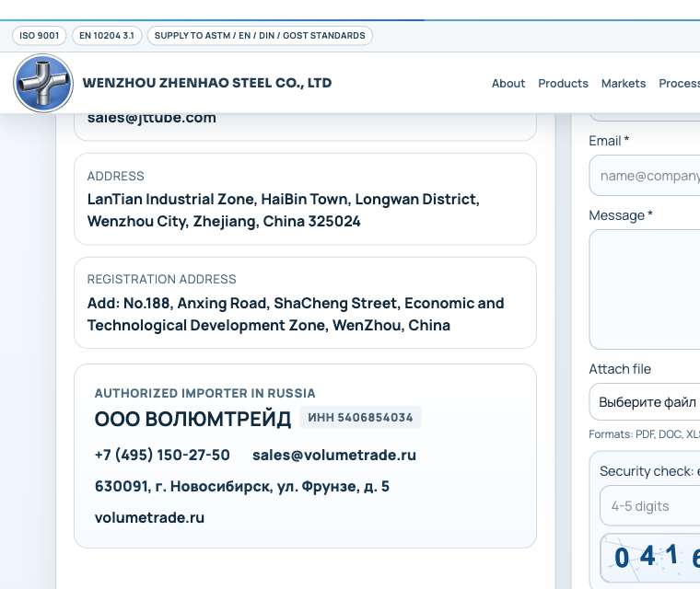Click the No.188 Anxing Road registration address
The height and width of the screenshot is (589, 700).
296,314
